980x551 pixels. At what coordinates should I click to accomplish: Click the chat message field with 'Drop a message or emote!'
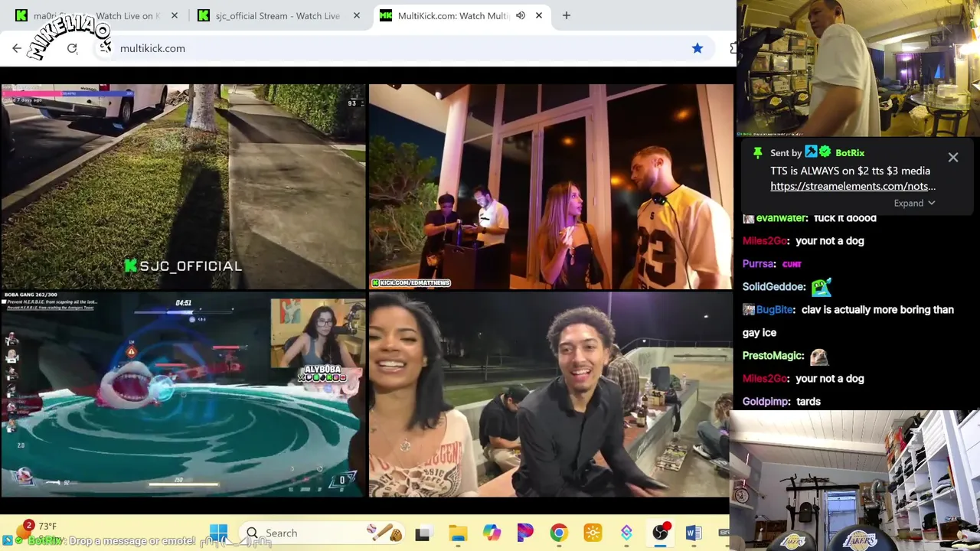(x=132, y=541)
